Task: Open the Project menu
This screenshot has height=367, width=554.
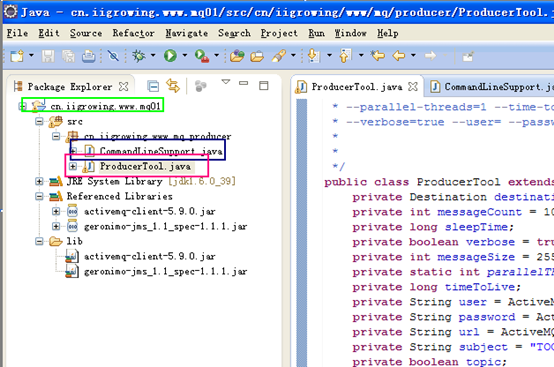Action: (279, 33)
